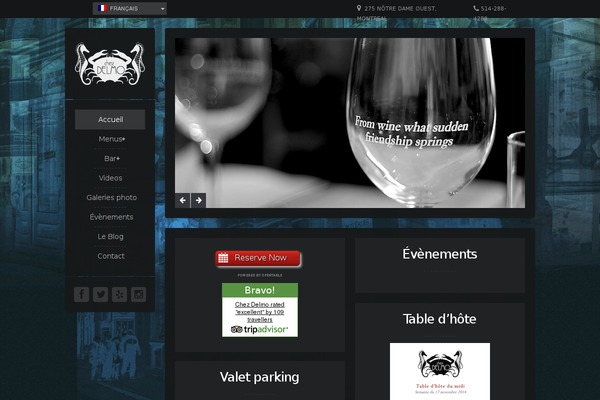Click the Reserve Now button
This screenshot has width=600, height=400.
click(x=258, y=259)
